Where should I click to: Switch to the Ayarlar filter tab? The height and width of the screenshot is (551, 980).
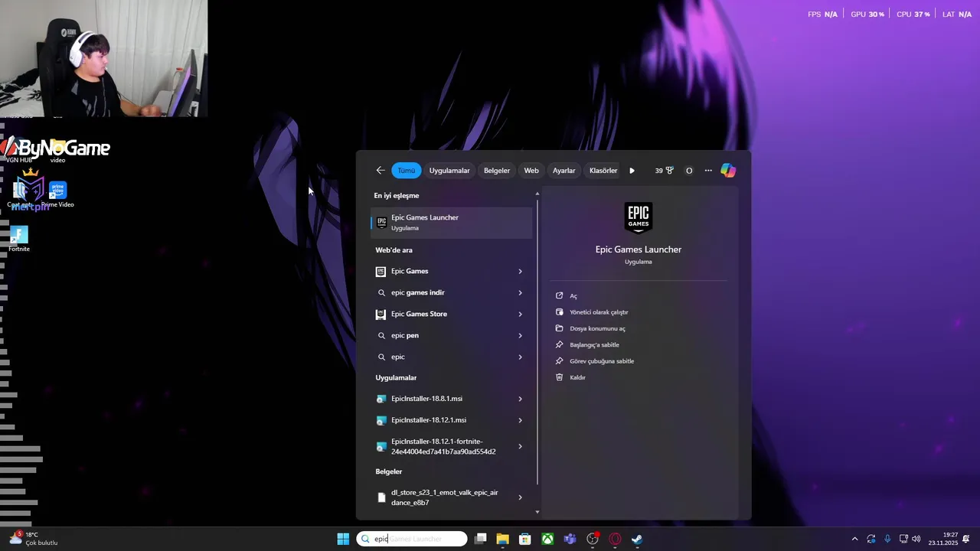coord(564,171)
